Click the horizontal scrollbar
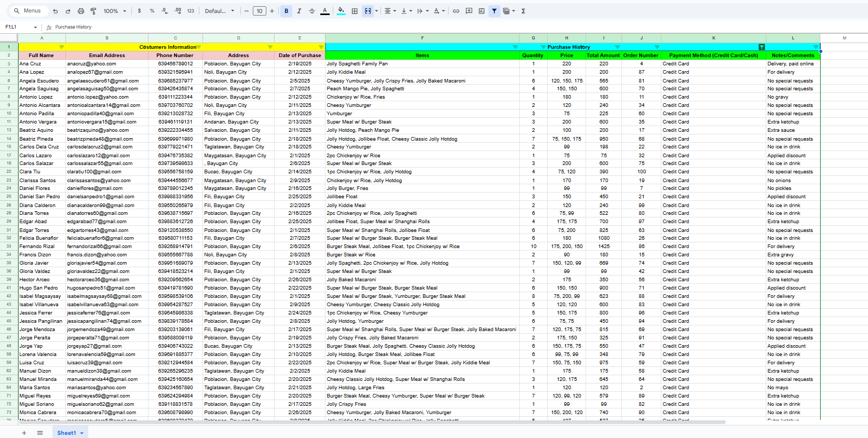The image size is (868, 438). [372, 422]
